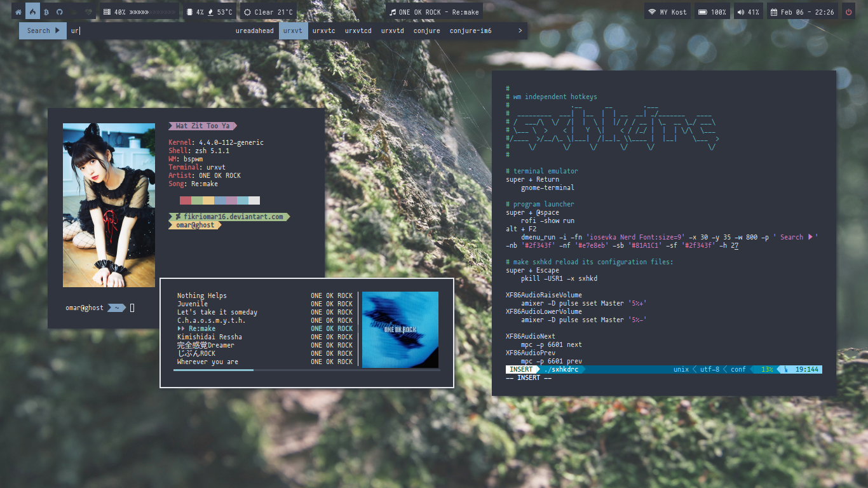The image size is (868, 488).
Task: Click the gnome-terminal line in vim
Action: click(548, 187)
